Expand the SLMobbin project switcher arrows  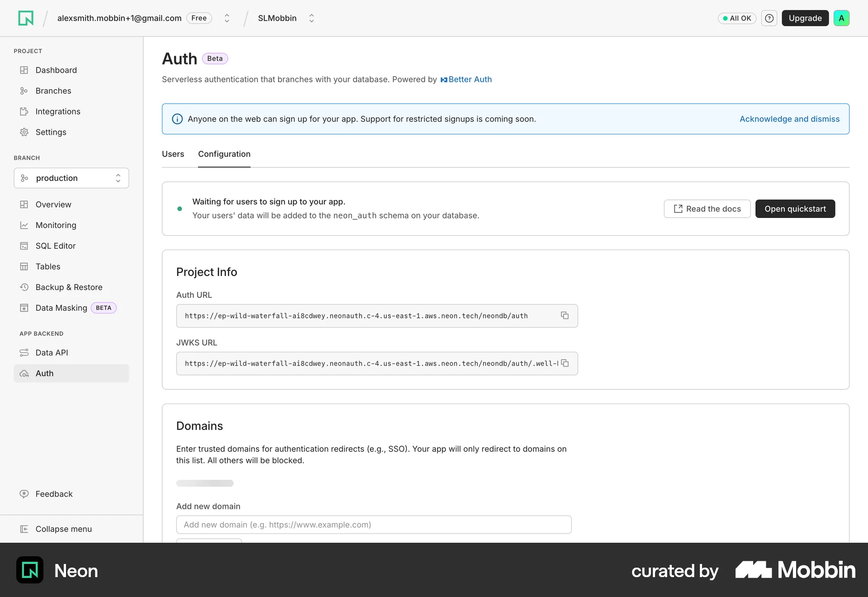(311, 18)
